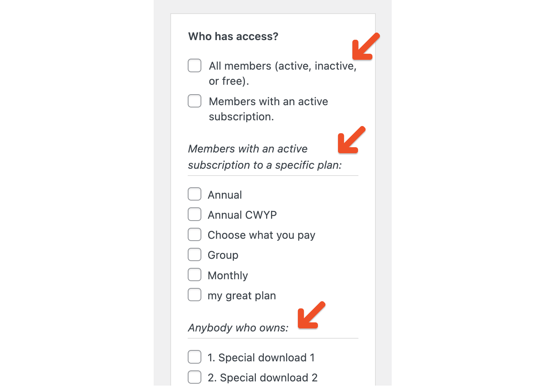Select the 'my great plan' checkbox
The width and height of the screenshot is (545, 392).
coord(194,294)
